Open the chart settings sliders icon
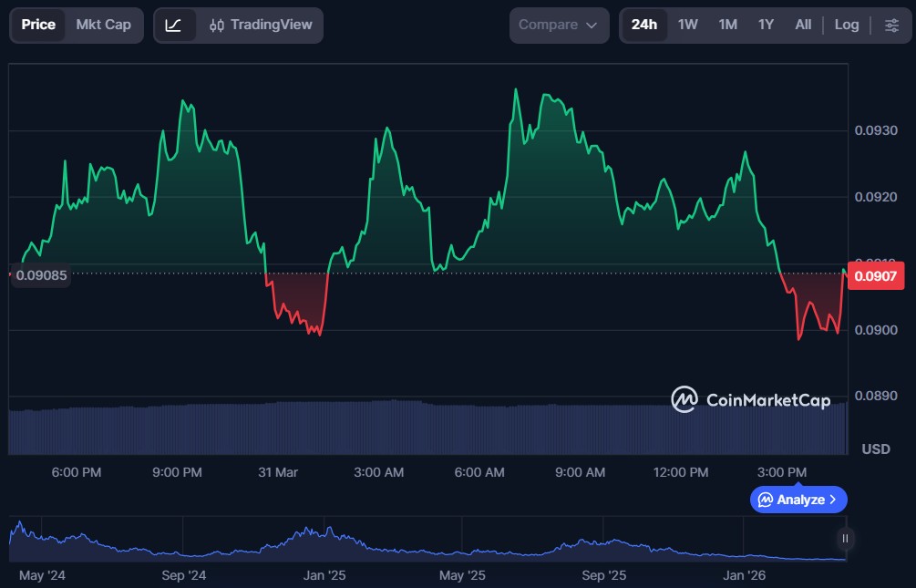 [890, 26]
